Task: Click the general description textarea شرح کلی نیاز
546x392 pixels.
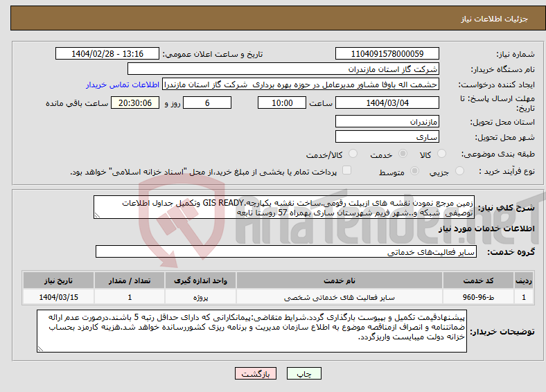Action: coord(284,207)
